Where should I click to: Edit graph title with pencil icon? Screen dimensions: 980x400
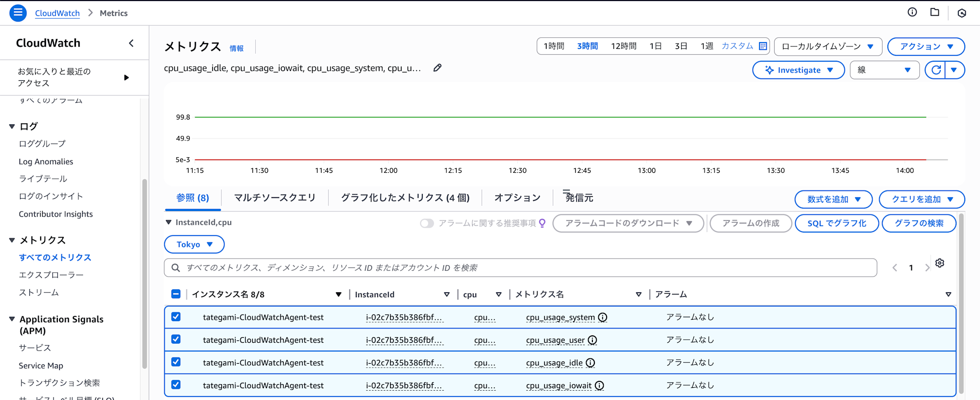tap(438, 68)
